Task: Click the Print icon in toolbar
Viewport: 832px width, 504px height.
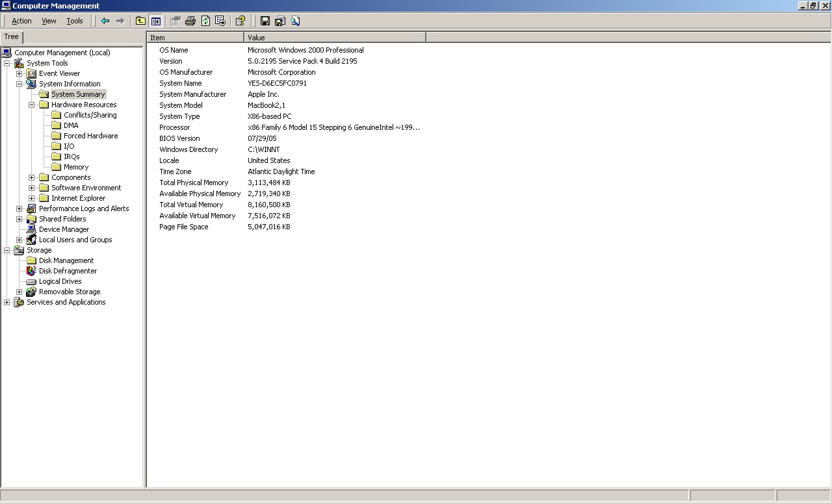Action: click(190, 21)
